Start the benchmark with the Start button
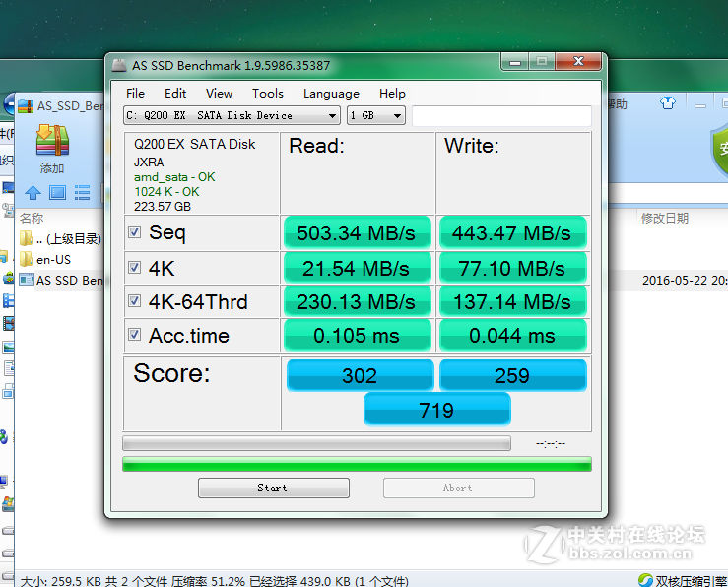728x587 pixels. coord(274,488)
